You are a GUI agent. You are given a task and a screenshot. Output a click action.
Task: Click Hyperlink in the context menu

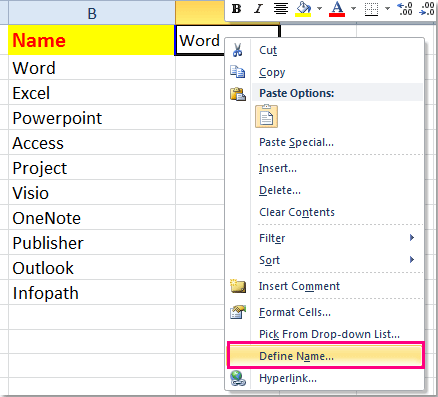pyautogui.click(x=325, y=378)
